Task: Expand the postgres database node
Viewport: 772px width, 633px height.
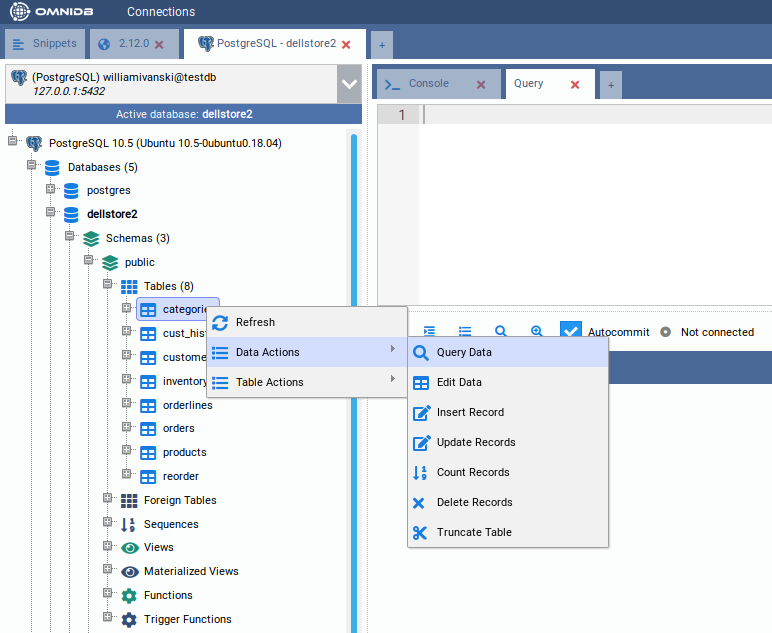Action: 51,189
